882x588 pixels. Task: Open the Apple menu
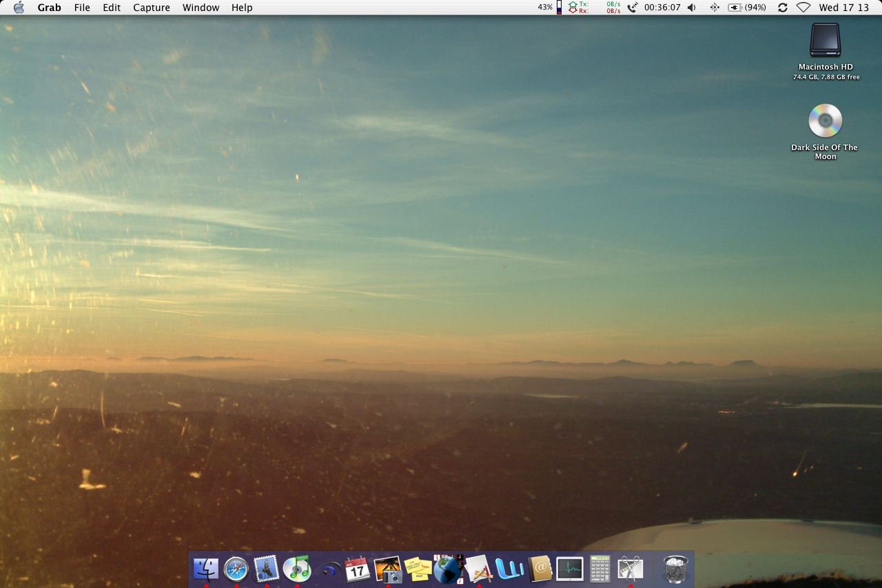click(19, 8)
